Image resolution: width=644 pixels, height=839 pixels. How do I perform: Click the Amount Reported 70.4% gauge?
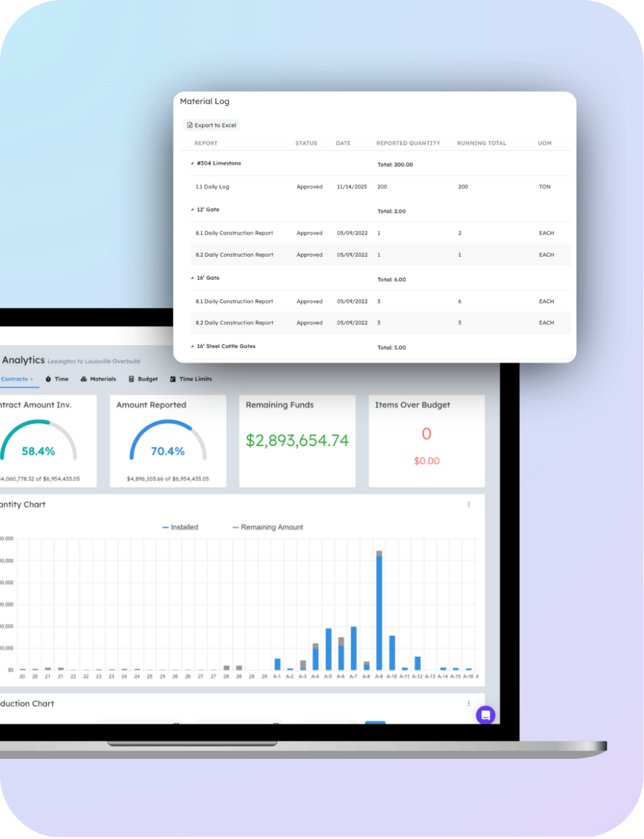point(168,445)
